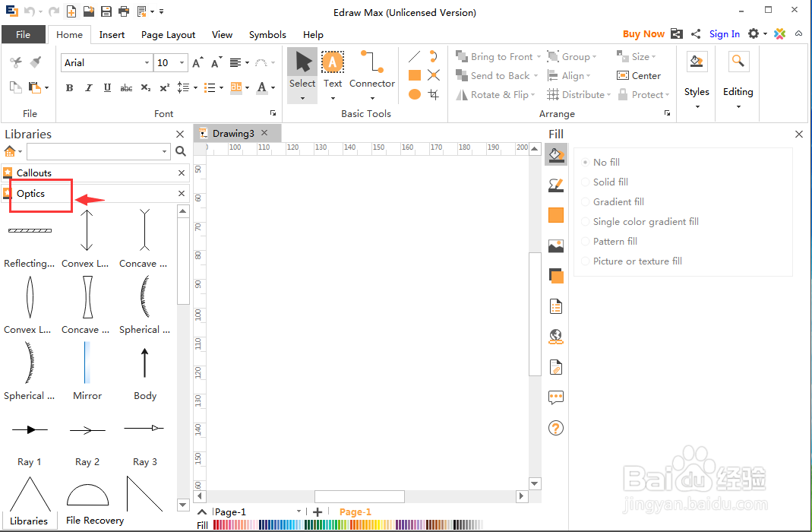Click the Share icon in title ribbon
The width and height of the screenshot is (812, 532).
click(x=696, y=33)
